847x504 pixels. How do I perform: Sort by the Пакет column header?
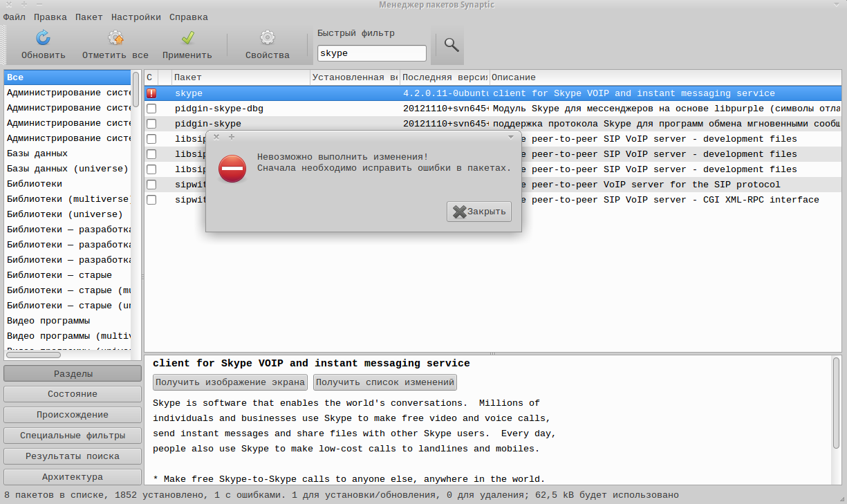[240, 77]
